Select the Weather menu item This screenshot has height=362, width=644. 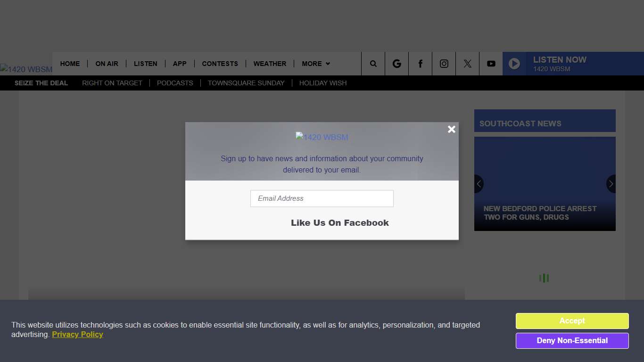(x=270, y=64)
